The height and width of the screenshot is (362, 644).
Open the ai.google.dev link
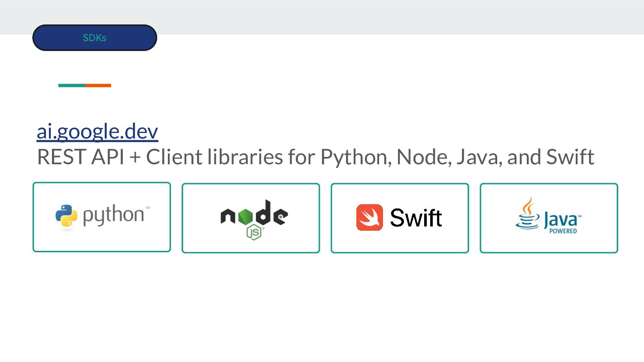(97, 131)
